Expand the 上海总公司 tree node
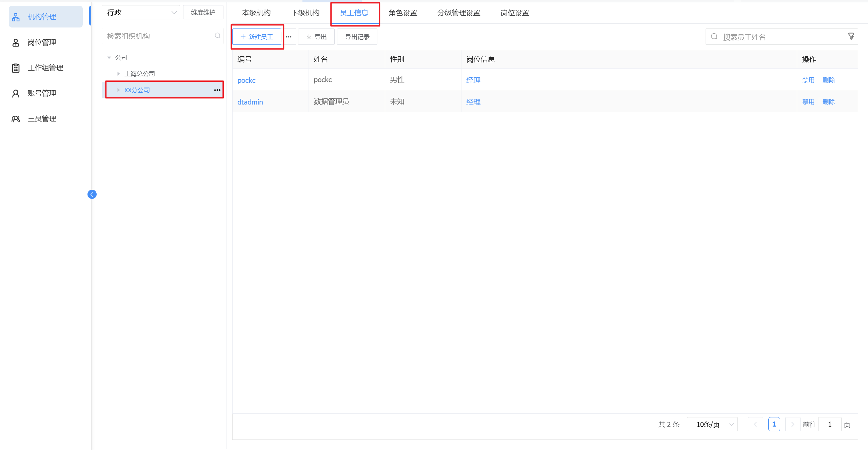 point(118,74)
